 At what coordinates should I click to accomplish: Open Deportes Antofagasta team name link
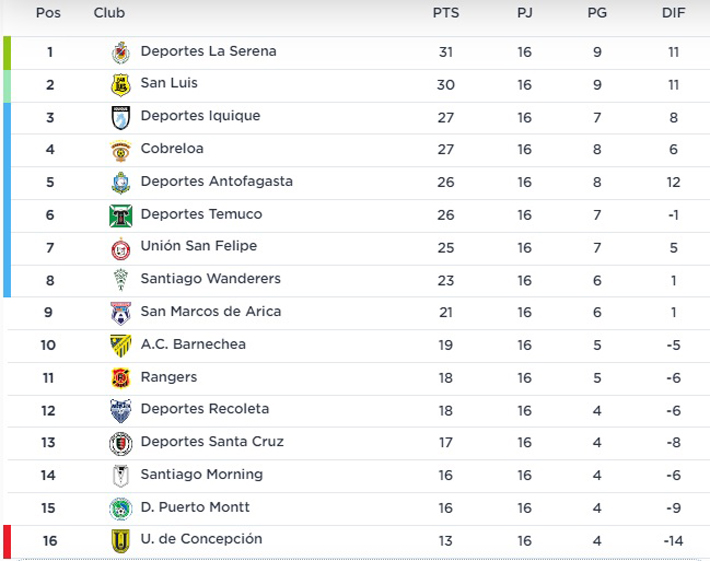216,181
